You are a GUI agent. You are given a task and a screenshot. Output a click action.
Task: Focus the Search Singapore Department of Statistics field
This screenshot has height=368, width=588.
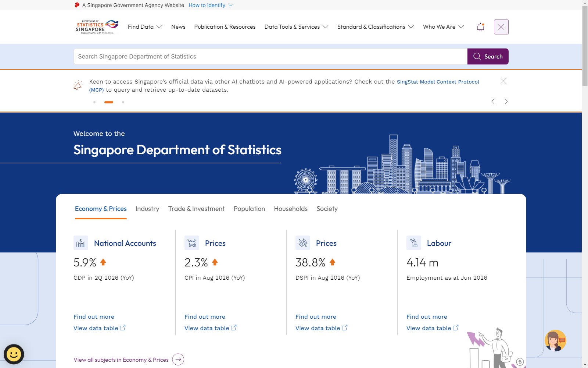pyautogui.click(x=270, y=56)
